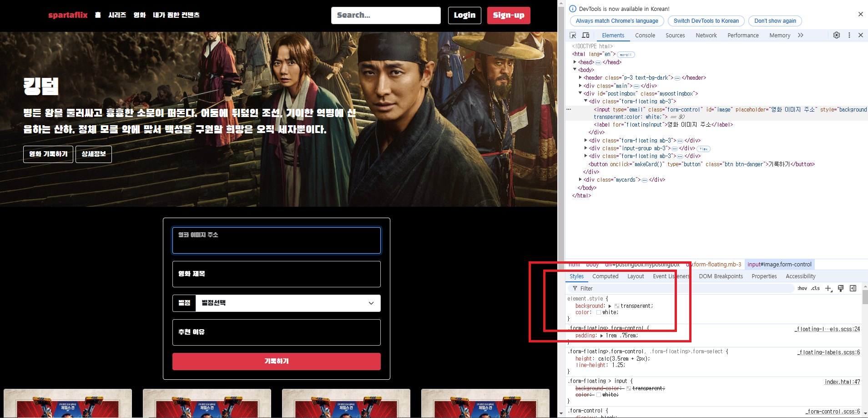Toggle the computed styles sidebar icon
The width and height of the screenshot is (868, 418).
[x=853, y=288]
